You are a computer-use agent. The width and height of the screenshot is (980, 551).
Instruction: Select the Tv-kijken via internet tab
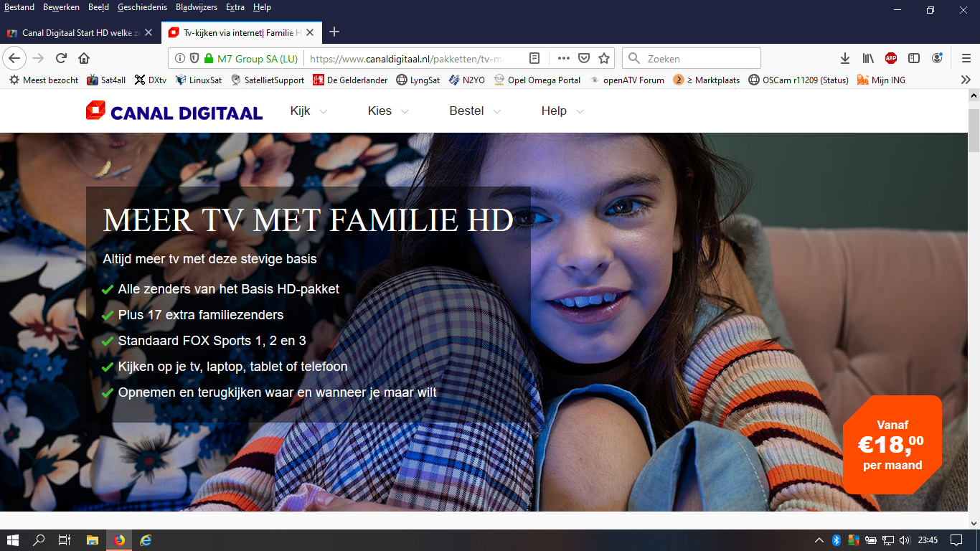[241, 32]
